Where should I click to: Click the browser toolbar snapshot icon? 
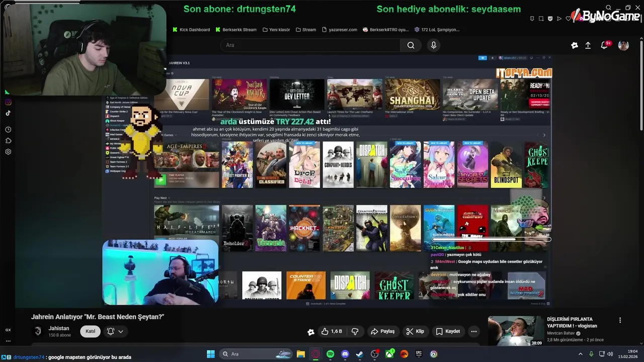[x=541, y=19]
